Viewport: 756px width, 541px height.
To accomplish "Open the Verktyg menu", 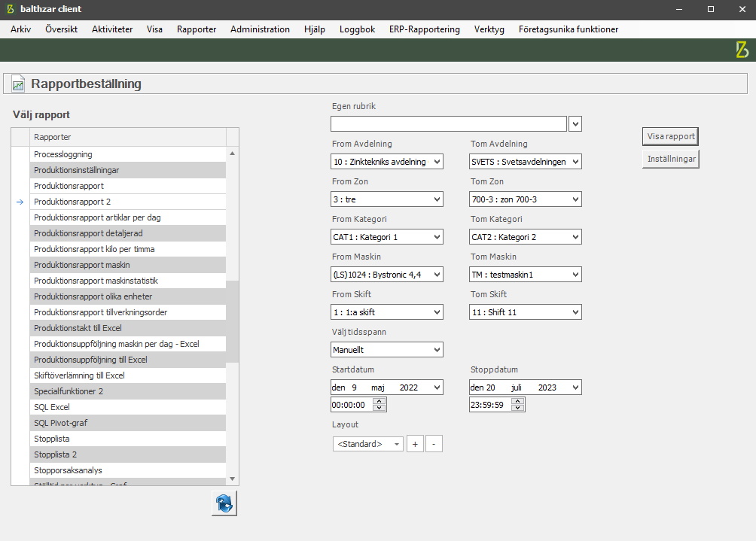I will point(489,29).
